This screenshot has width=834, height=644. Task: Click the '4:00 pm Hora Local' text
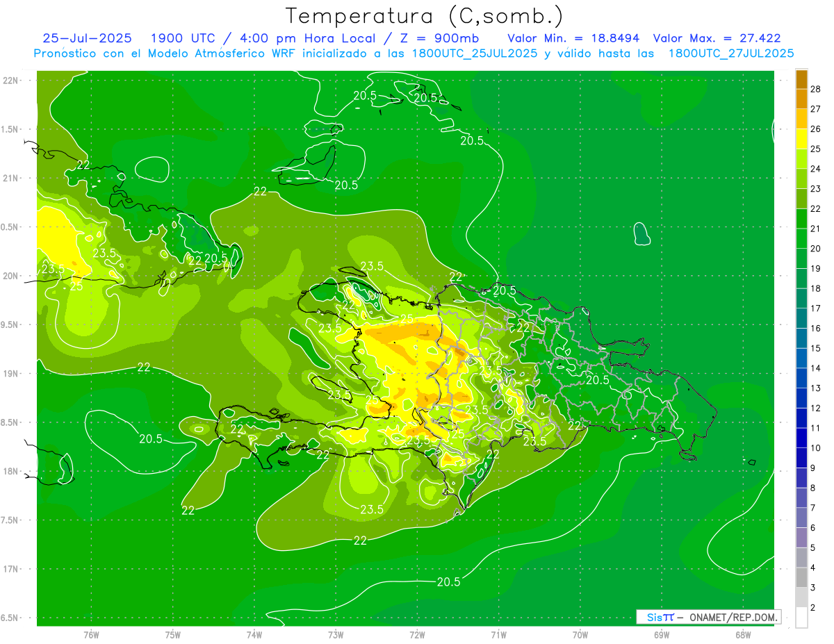pos(309,38)
